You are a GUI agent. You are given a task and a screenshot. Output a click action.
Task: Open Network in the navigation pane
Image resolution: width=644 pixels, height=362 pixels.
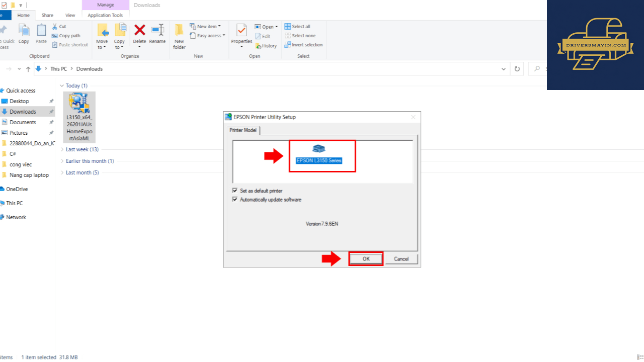tap(16, 217)
